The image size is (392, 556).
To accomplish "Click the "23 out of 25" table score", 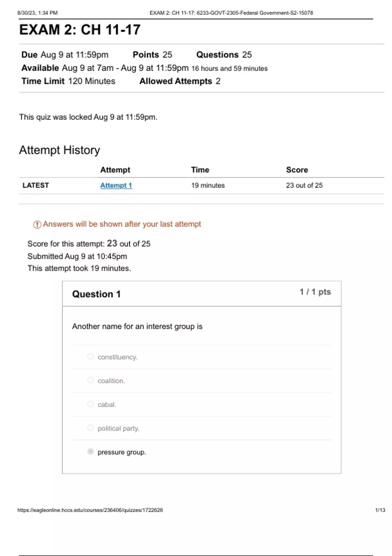I will pyautogui.click(x=304, y=185).
